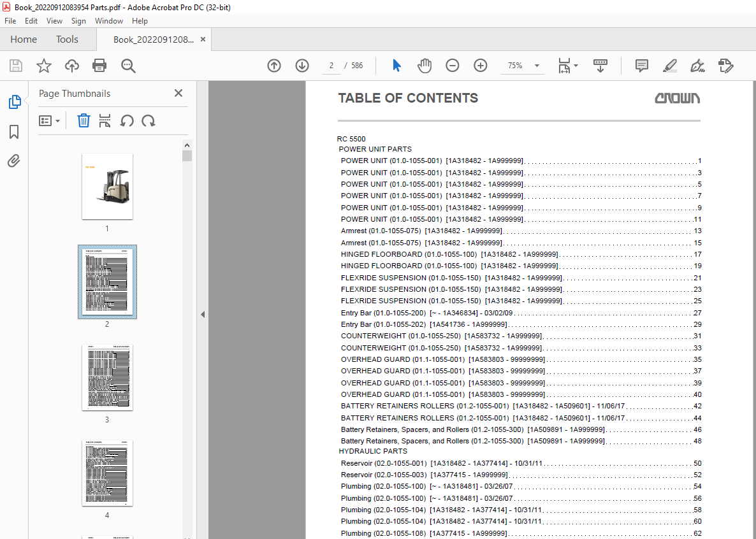The width and height of the screenshot is (756, 539).
Task: Click the HYDRAULIC PARTS heading
Action: [373, 451]
